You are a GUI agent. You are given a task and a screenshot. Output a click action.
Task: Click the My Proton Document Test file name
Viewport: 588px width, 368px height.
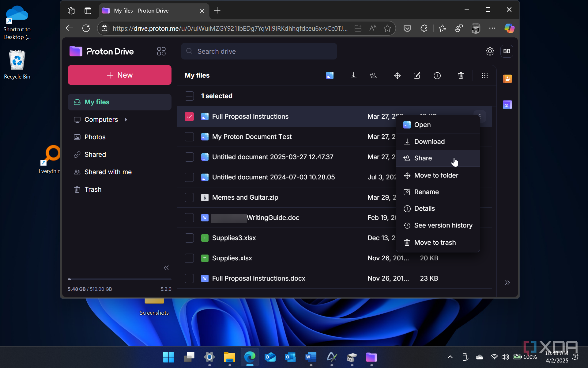pyautogui.click(x=252, y=137)
